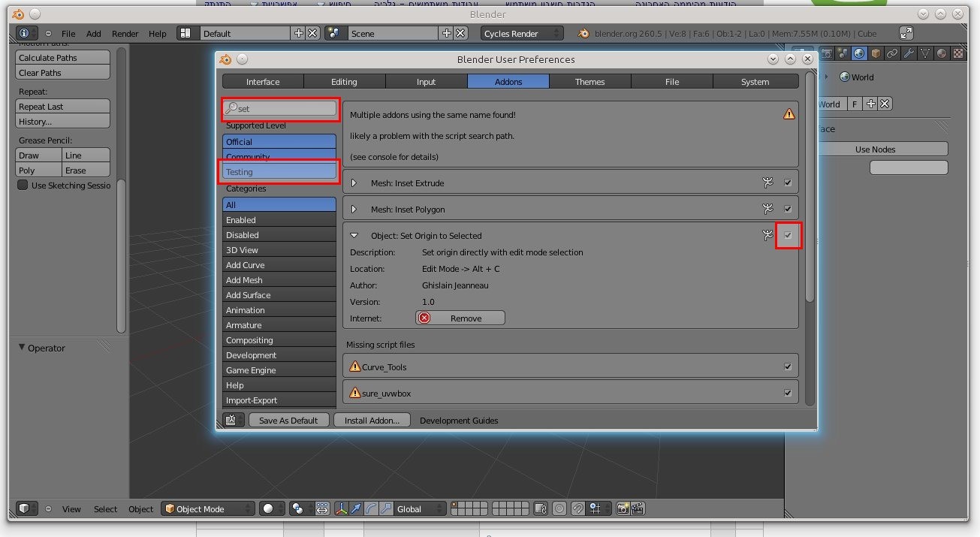Open the Scene properties tab
Screen dimensions: 980x537
[843, 53]
